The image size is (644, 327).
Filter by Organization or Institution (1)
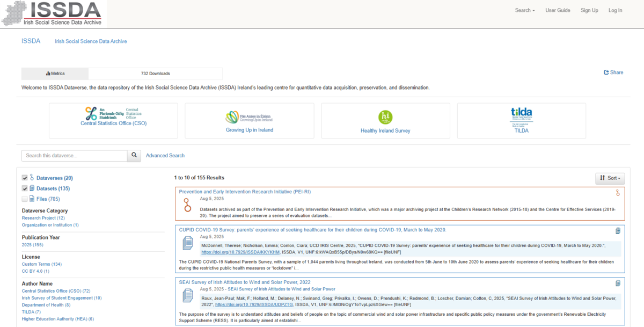50,225
